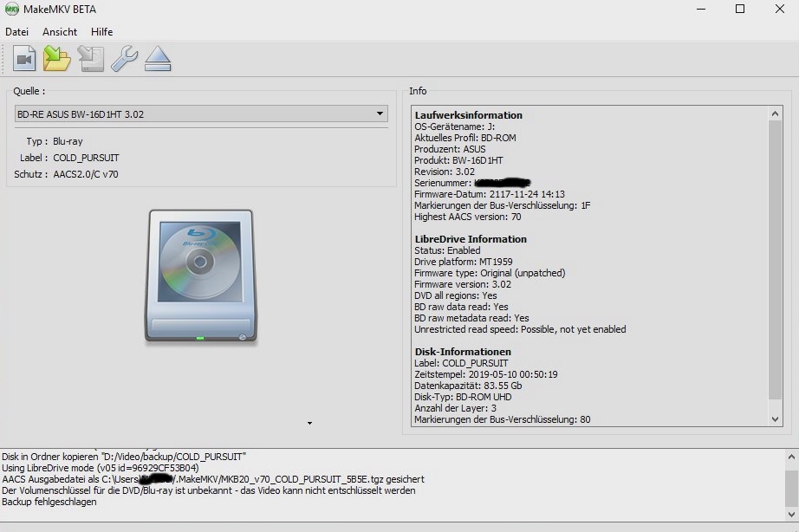Click the Info panel scrollbar up arrow
This screenshot has width=799, height=532.
775,114
